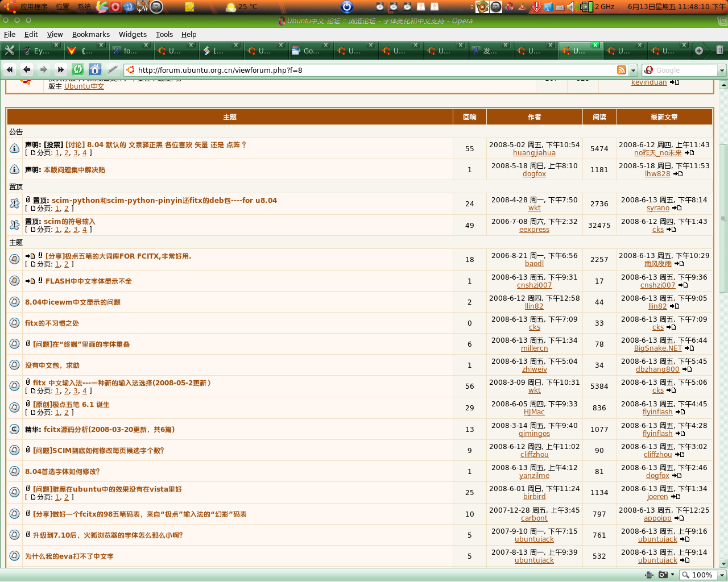Open topic FLASH中中文字体显示不全
The height and width of the screenshot is (582, 728).
(x=89, y=281)
